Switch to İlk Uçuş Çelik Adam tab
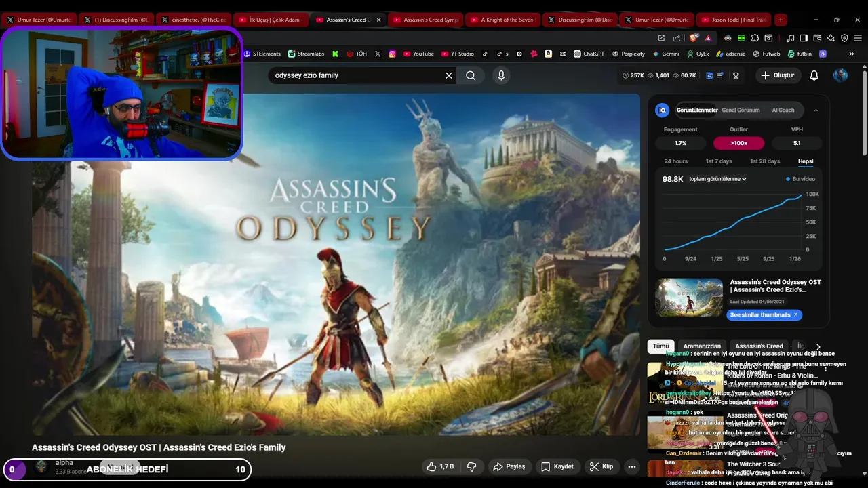This screenshot has width=868, height=488. [271, 20]
